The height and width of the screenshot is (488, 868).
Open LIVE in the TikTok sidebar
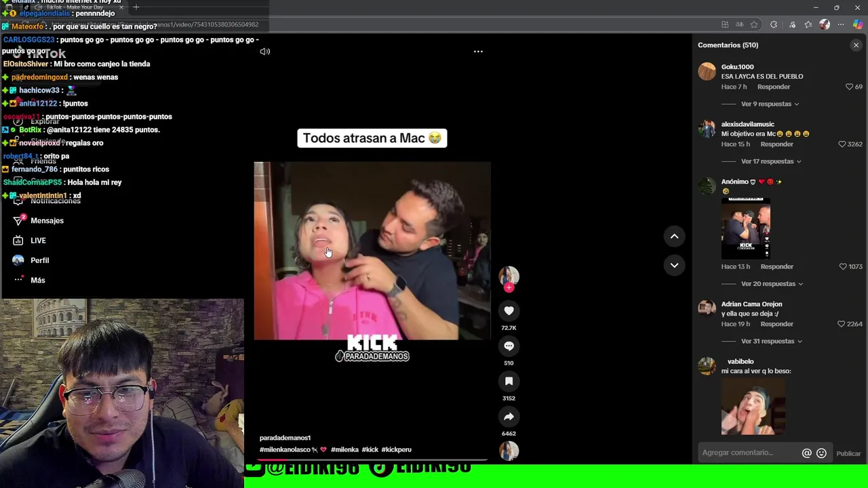38,241
